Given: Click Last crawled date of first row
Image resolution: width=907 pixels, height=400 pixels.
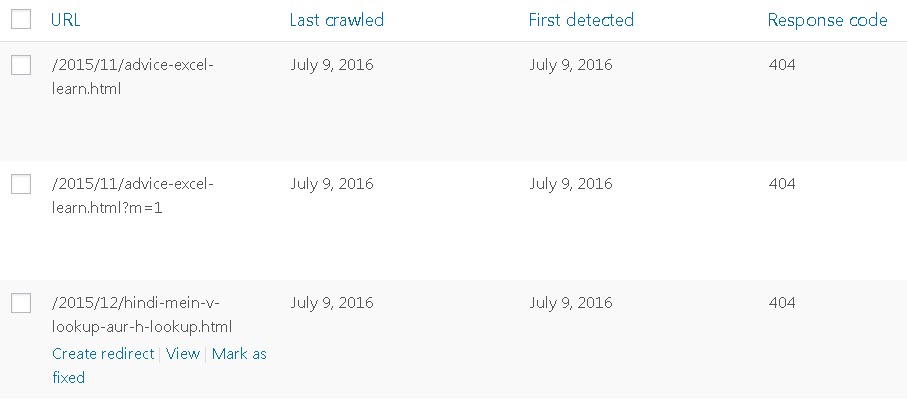Looking at the screenshot, I should (x=331, y=66).
